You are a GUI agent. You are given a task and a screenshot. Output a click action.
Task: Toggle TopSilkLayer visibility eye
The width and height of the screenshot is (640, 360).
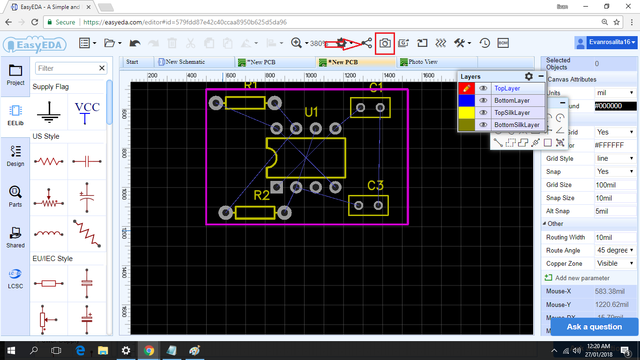pyautogui.click(x=483, y=113)
